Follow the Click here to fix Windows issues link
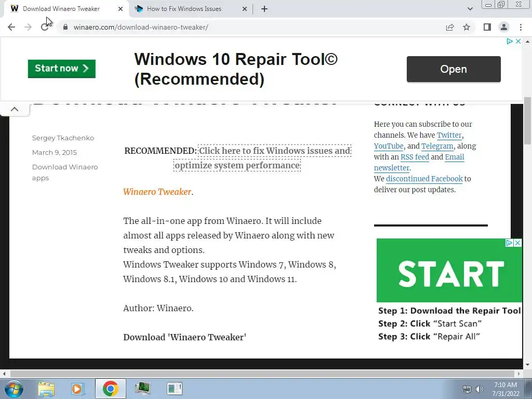The width and height of the screenshot is (532, 399). 262,158
